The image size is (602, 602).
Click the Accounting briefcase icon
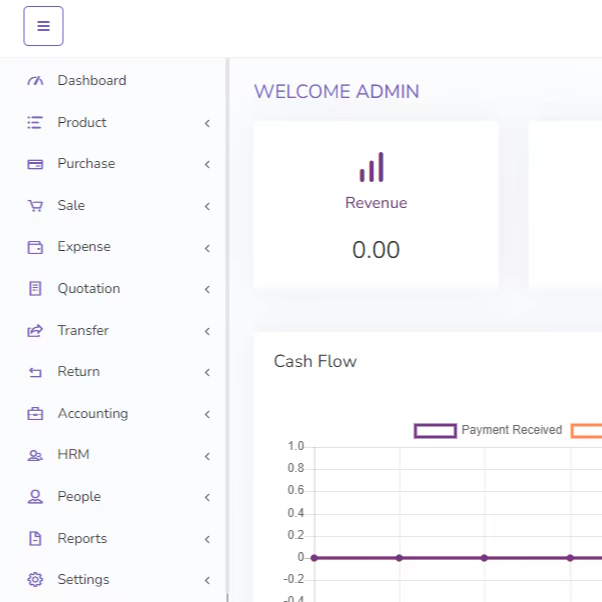36,414
